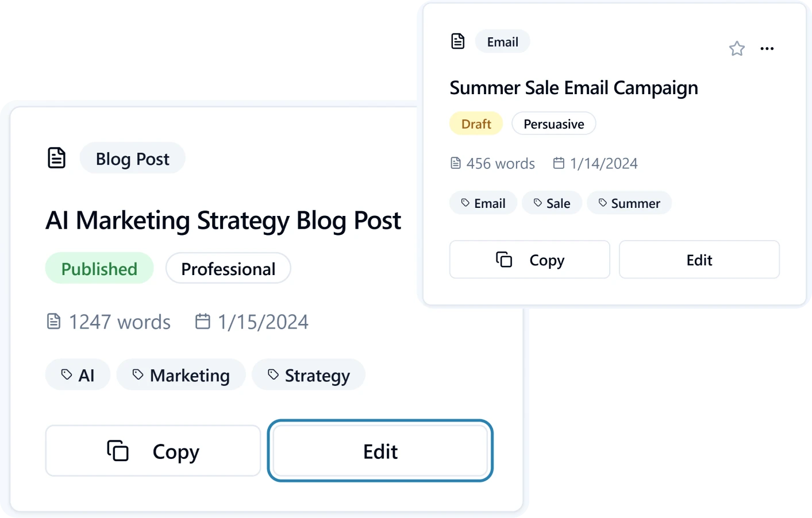This screenshot has width=812, height=518.
Task: Toggle the star favorite on Summer Sale Email Campaign
Action: coord(737,49)
